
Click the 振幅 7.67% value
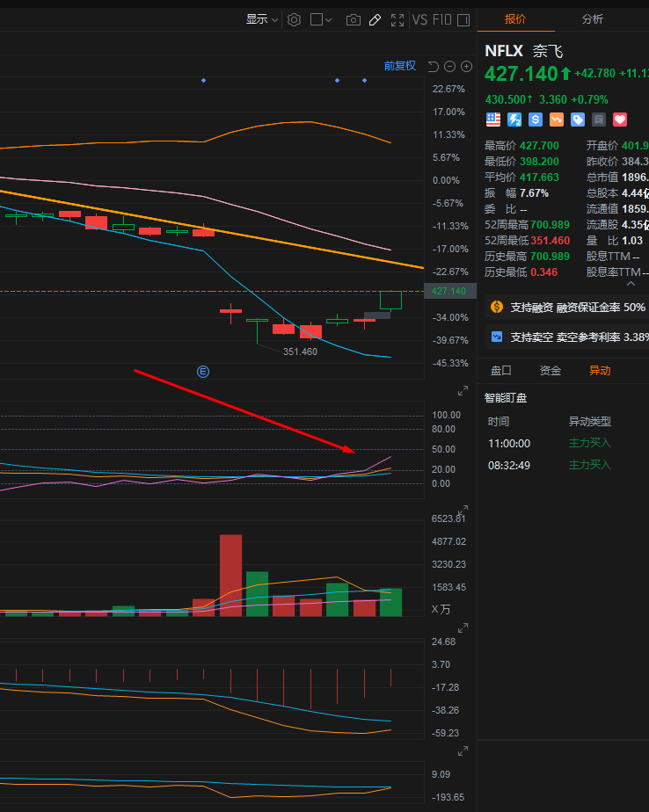534,193
